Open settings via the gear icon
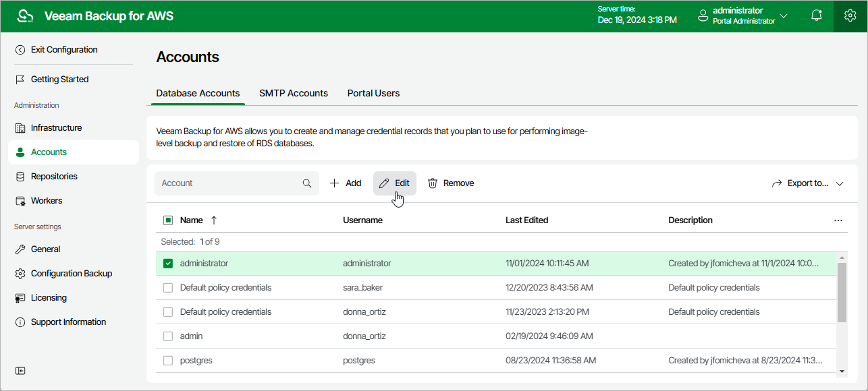 click(850, 16)
